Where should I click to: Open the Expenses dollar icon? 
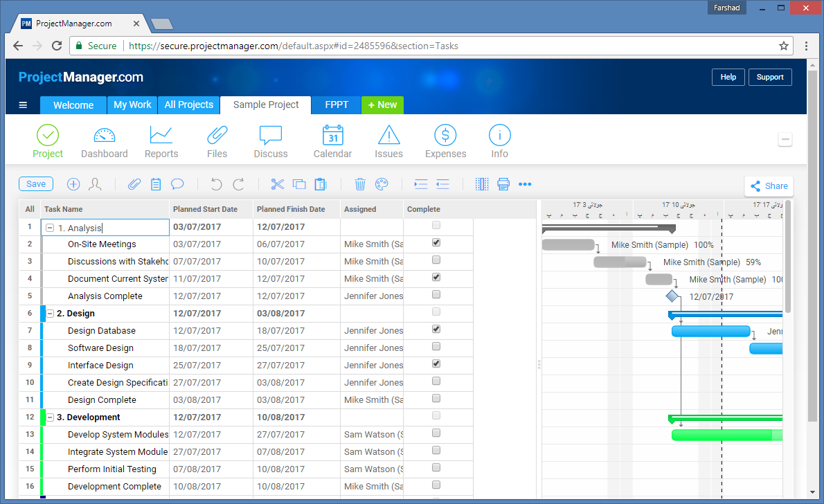pyautogui.click(x=445, y=135)
